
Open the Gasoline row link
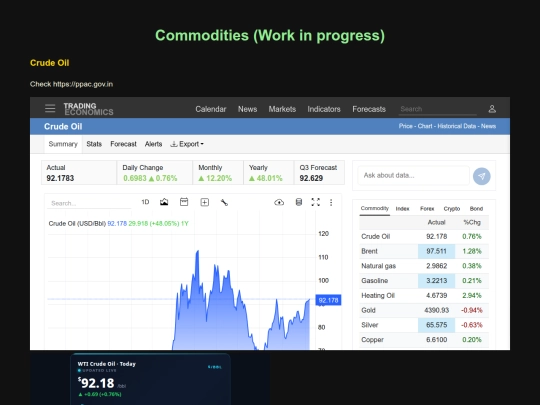tap(375, 281)
